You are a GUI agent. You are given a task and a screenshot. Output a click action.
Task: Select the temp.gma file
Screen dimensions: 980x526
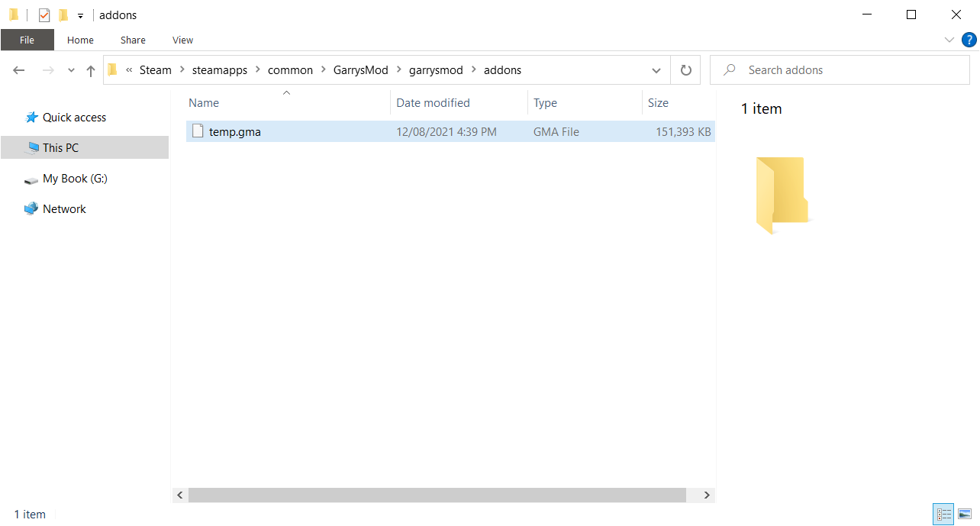point(450,132)
